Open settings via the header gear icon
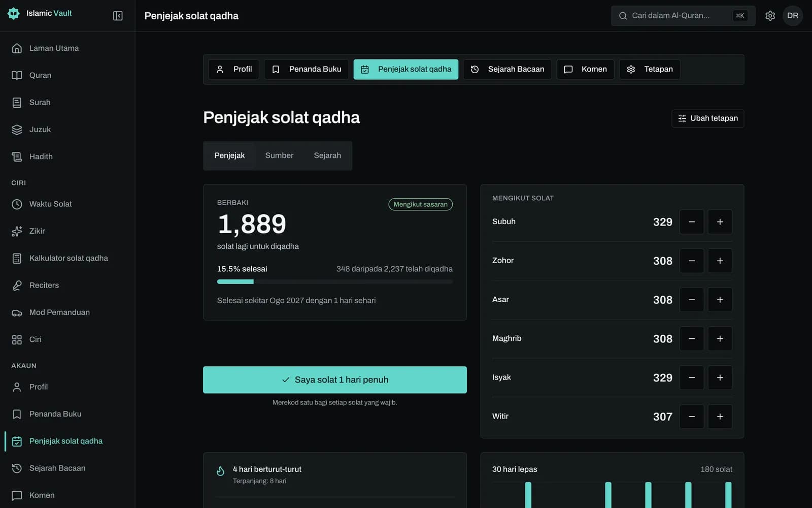The height and width of the screenshot is (508, 812). (x=770, y=16)
